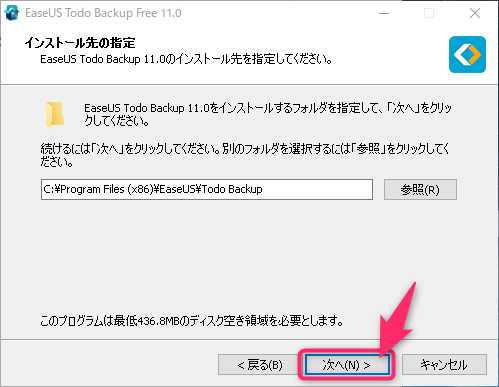
Task: Open folder browser with 参照(R) button
Action: pos(420,189)
